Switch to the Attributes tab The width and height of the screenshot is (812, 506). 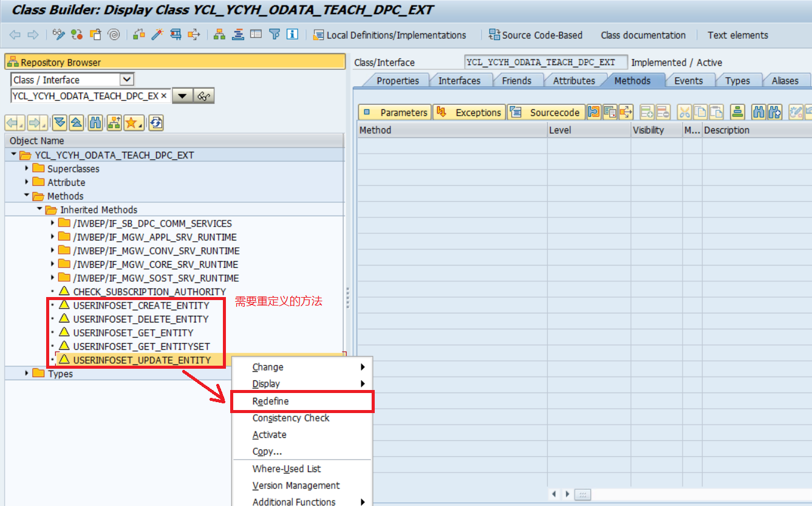573,81
